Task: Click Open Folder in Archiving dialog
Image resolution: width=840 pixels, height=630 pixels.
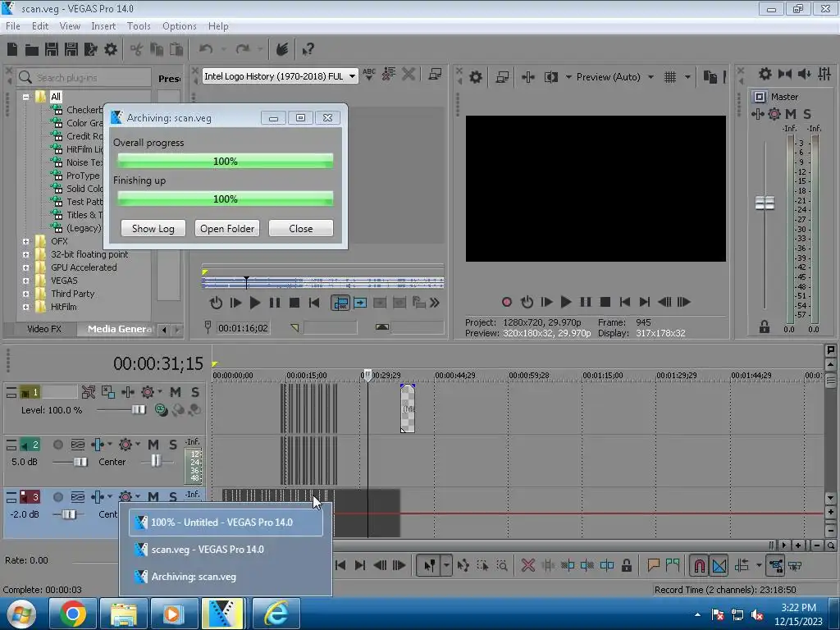Action: [227, 228]
